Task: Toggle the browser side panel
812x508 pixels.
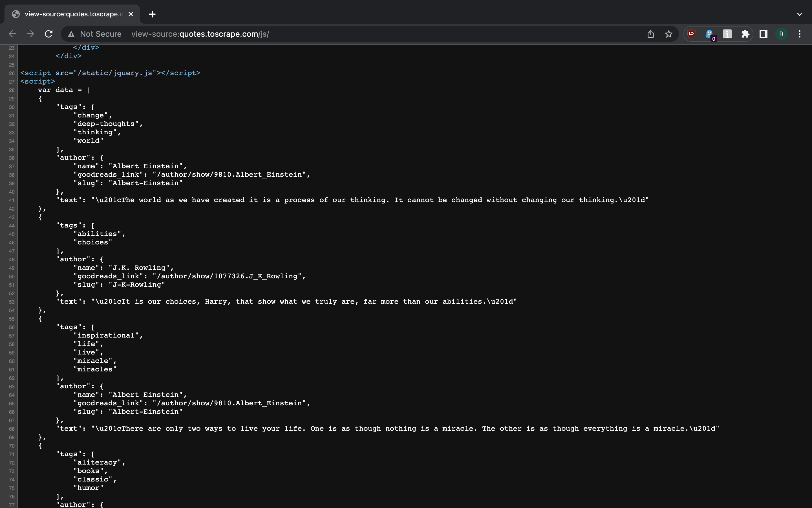Action: click(x=763, y=34)
